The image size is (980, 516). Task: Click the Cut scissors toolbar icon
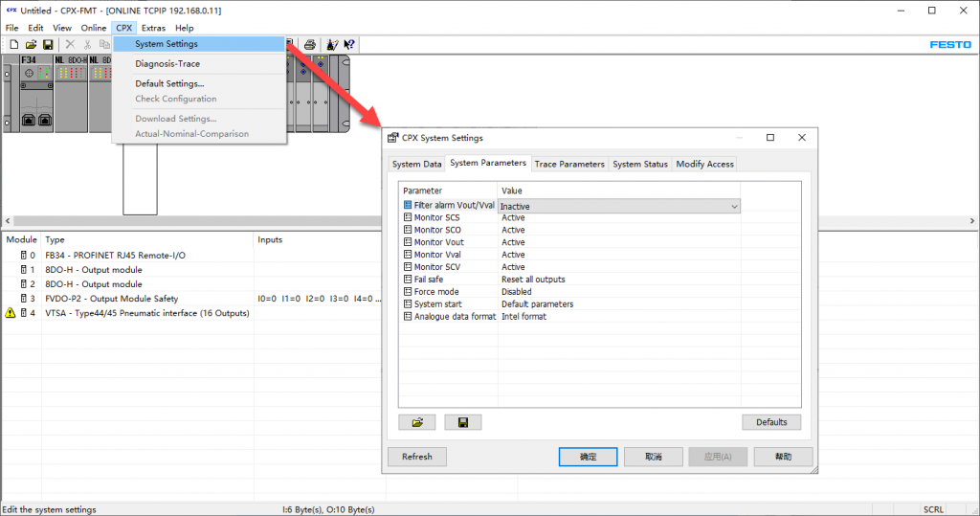coord(87,44)
